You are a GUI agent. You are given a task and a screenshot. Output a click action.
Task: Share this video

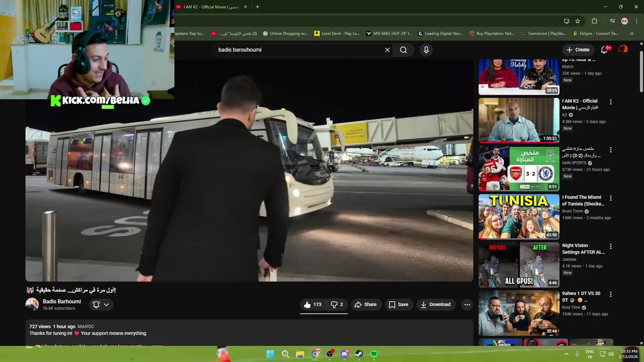(365, 305)
